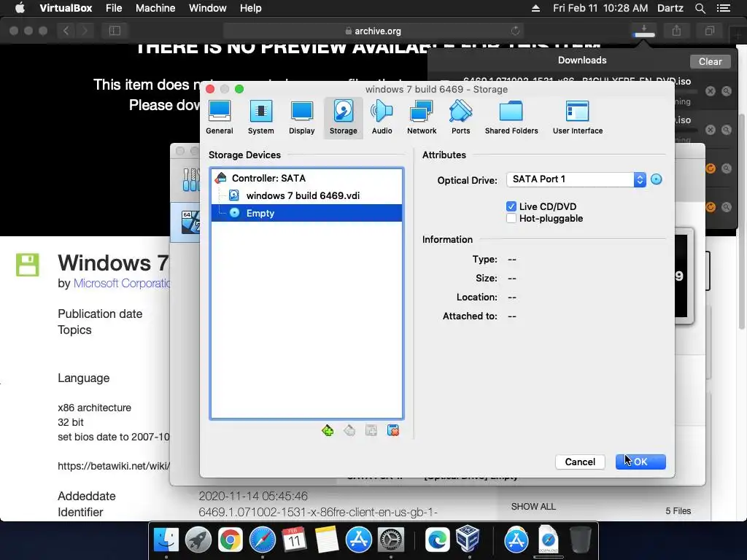
Task: Open VirtualBox from the Dock
Action: pos(468,538)
